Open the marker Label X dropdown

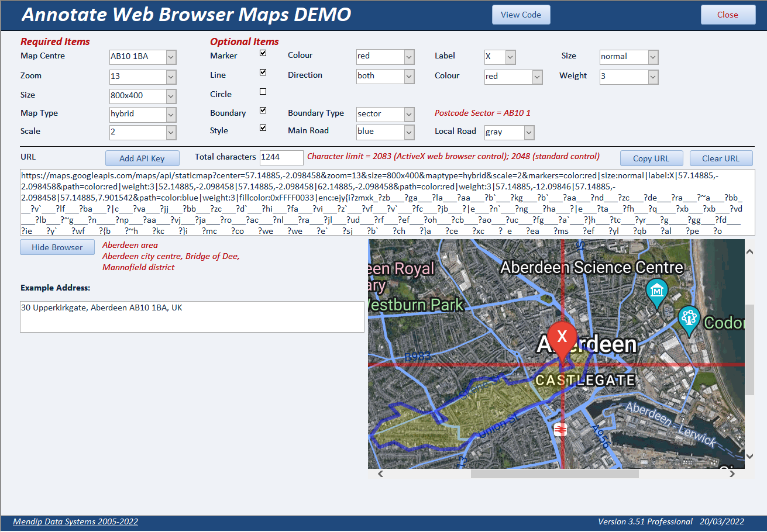(510, 57)
